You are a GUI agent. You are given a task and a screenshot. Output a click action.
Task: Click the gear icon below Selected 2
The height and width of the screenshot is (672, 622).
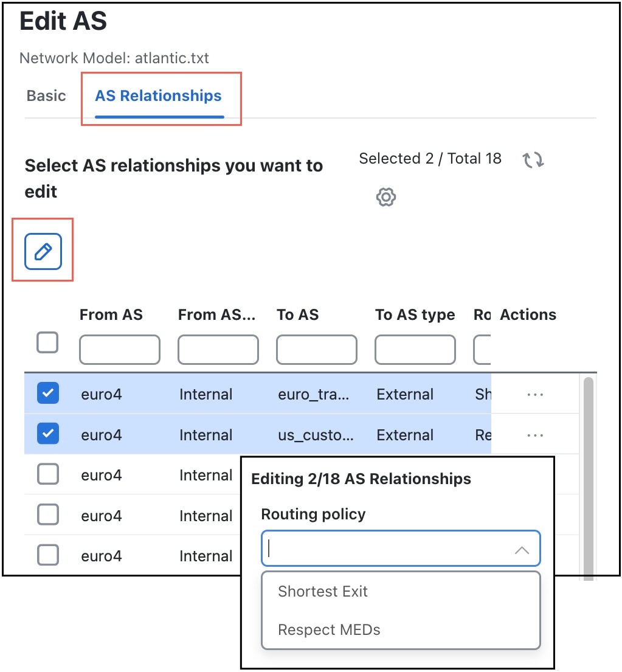pos(385,196)
